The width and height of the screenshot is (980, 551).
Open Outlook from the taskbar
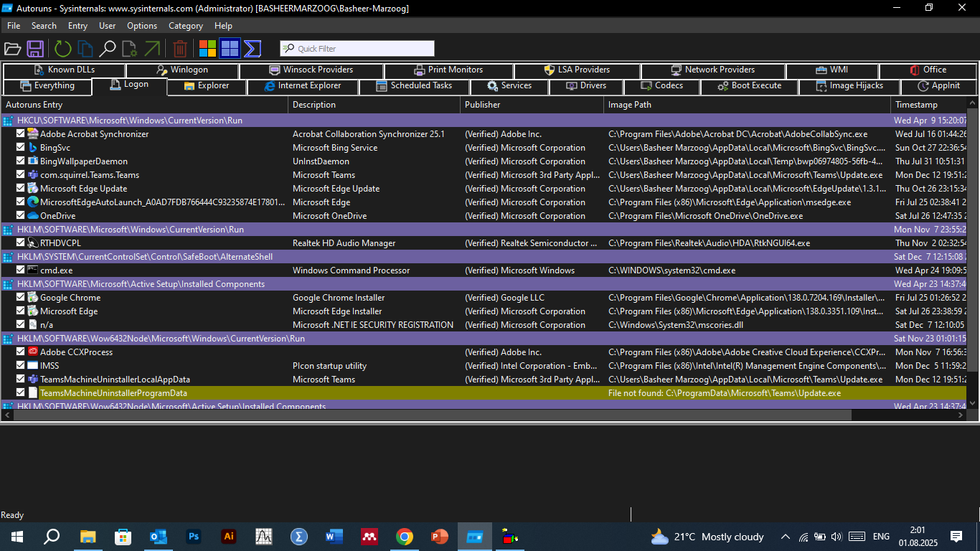159,537
